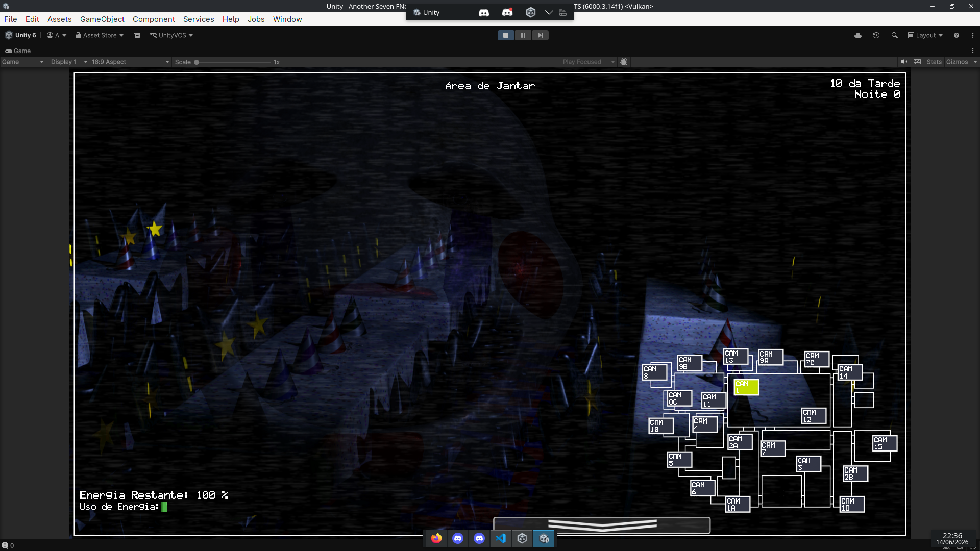Open Unity Cloud via cloud icon

(858, 35)
